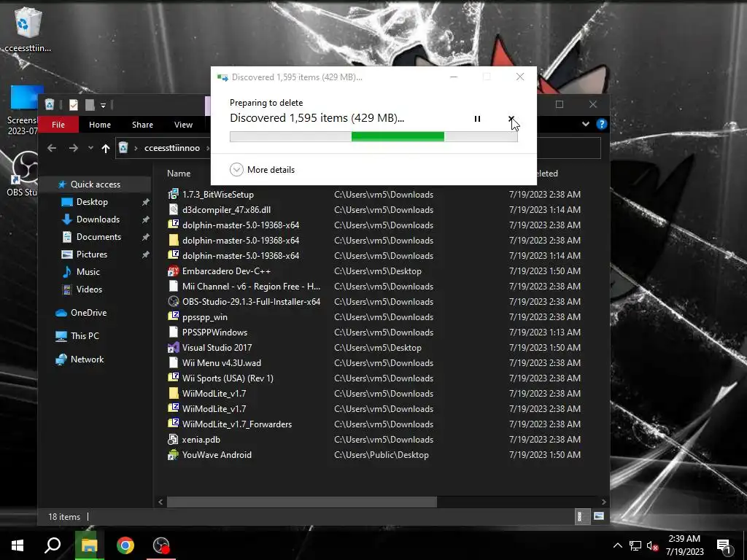Select the PPSSPPWindows file icon
The height and width of the screenshot is (560, 747).
point(173,332)
